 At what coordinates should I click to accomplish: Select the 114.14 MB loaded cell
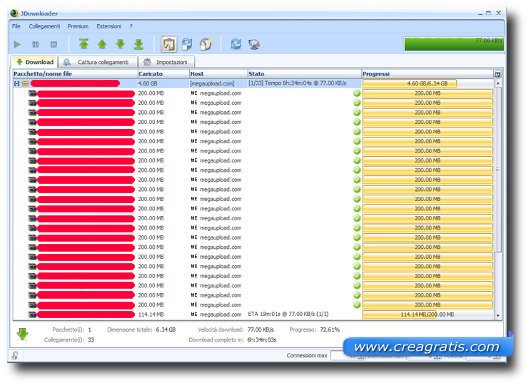point(151,314)
